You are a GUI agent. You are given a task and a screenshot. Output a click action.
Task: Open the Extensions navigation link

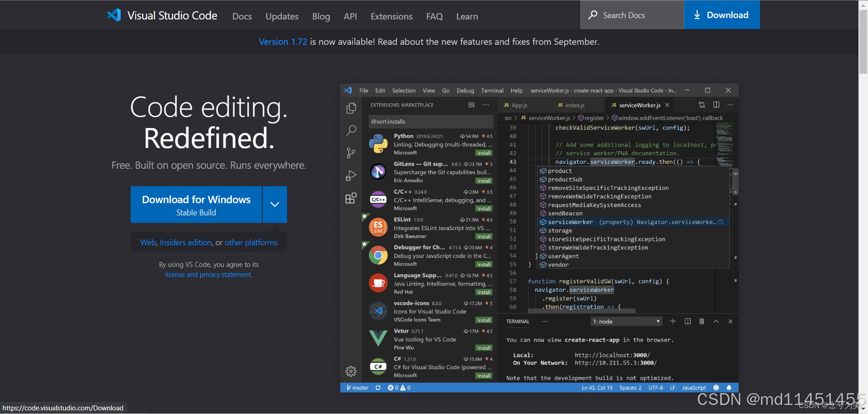coord(392,16)
